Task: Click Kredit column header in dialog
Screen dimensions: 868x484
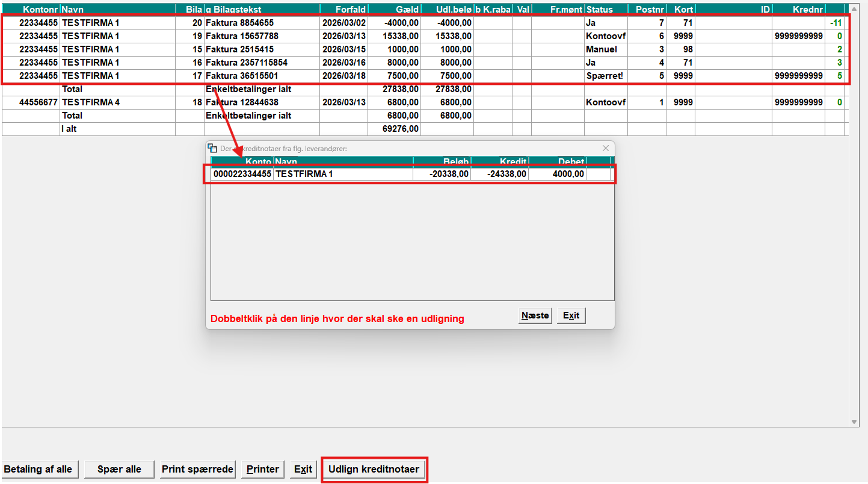Action: [499, 161]
